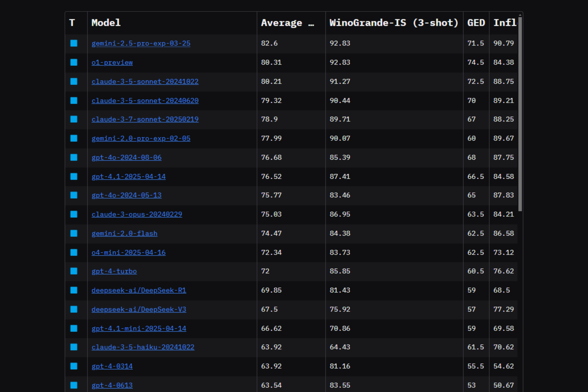This screenshot has width=588, height=392.
Task: Sort by the GED column header
Action: click(476, 23)
